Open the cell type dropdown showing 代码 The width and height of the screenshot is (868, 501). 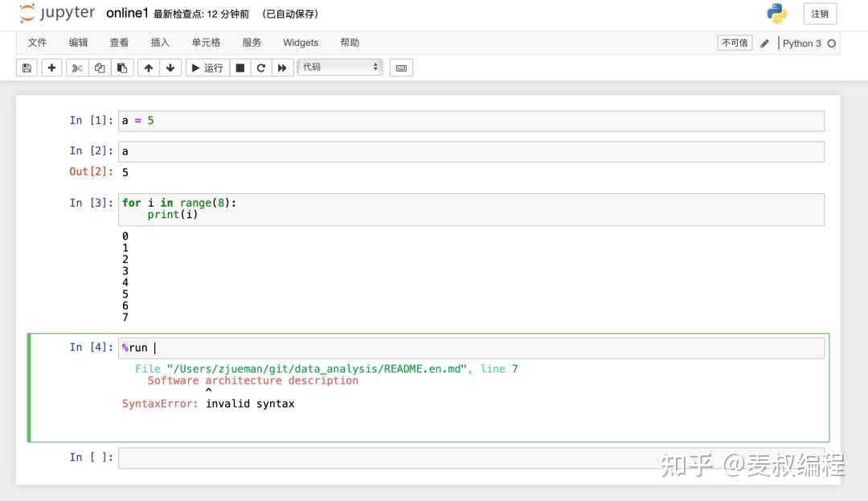pos(340,68)
